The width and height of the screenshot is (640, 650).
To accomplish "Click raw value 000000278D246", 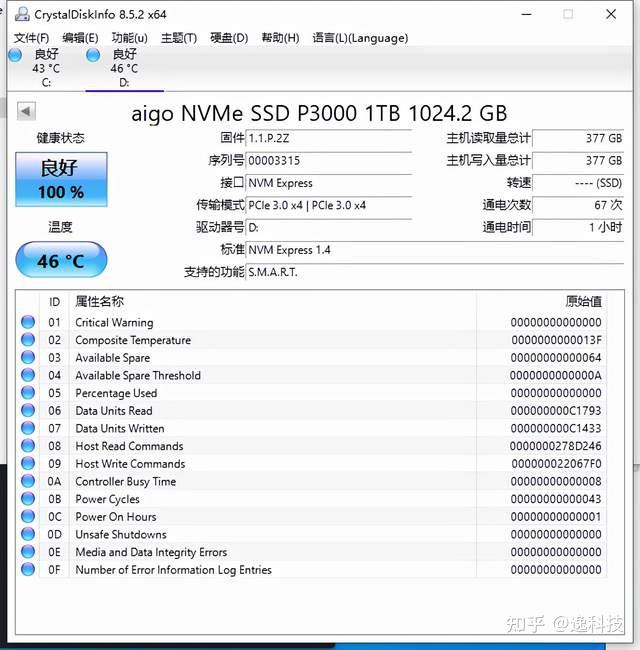I will [x=555, y=446].
